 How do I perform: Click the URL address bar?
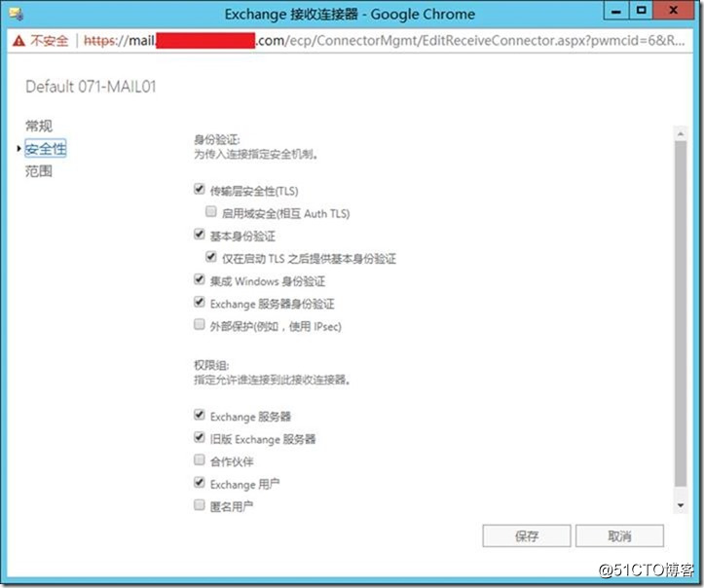pos(385,41)
